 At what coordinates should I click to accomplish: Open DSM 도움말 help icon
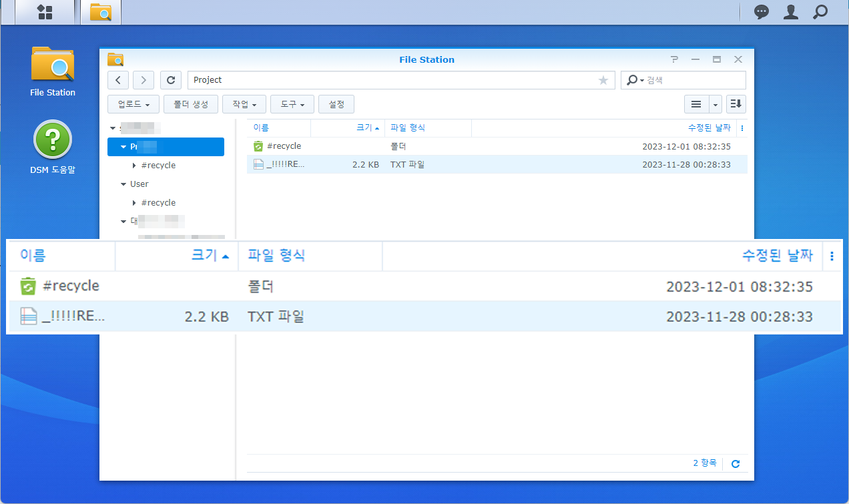click(53, 140)
